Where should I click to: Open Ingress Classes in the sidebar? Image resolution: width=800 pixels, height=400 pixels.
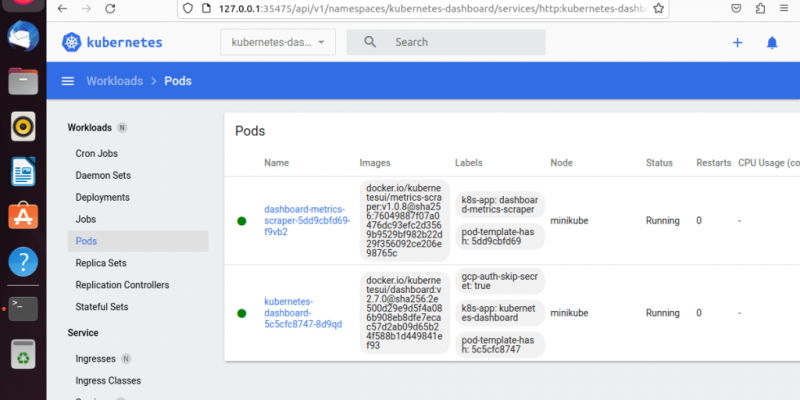[x=108, y=381]
